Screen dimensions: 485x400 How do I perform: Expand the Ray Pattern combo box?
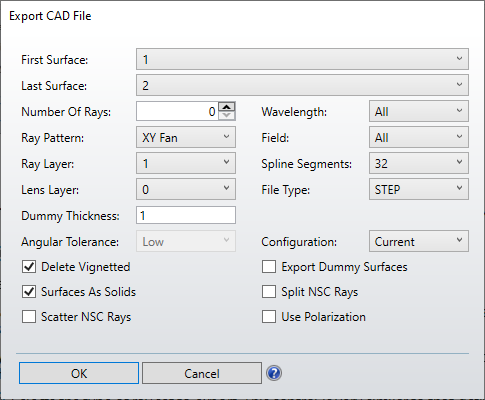(x=186, y=137)
